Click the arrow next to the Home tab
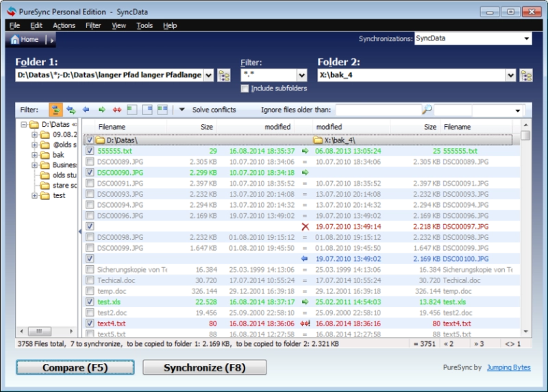 coord(52,40)
